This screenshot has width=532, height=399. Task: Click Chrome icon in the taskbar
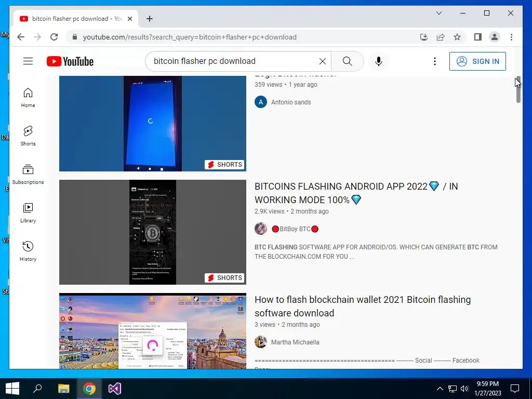(x=89, y=389)
